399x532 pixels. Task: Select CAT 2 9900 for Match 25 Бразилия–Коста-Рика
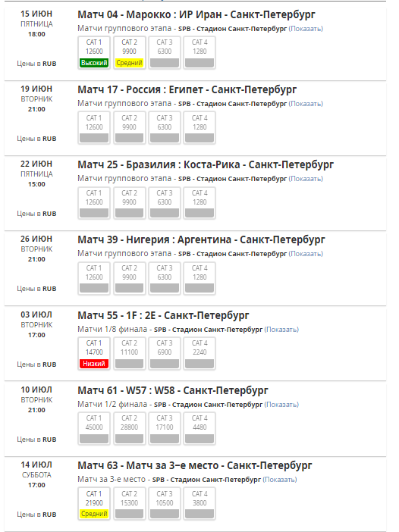(130, 203)
